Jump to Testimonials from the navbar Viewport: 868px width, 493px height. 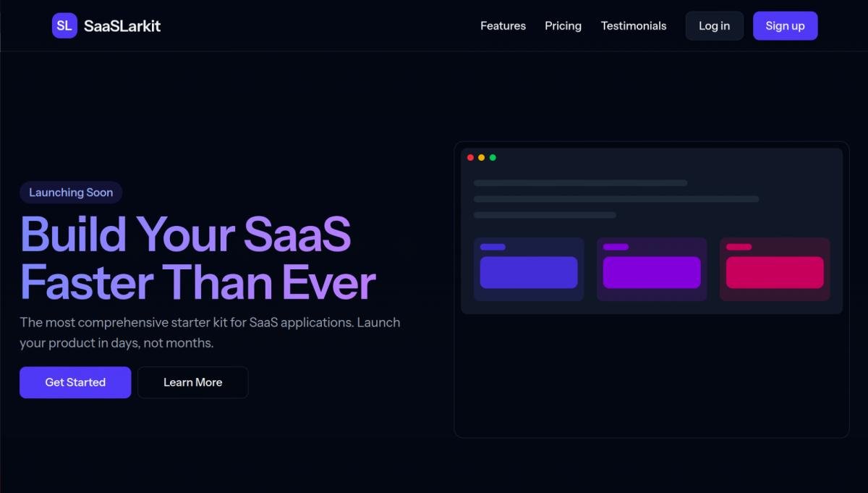634,26
